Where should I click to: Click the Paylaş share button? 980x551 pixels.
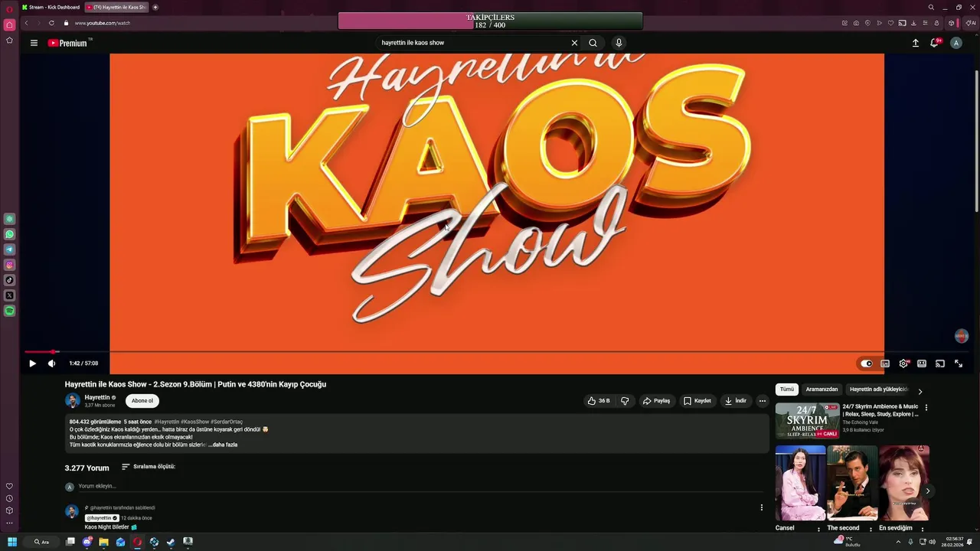[x=656, y=401]
